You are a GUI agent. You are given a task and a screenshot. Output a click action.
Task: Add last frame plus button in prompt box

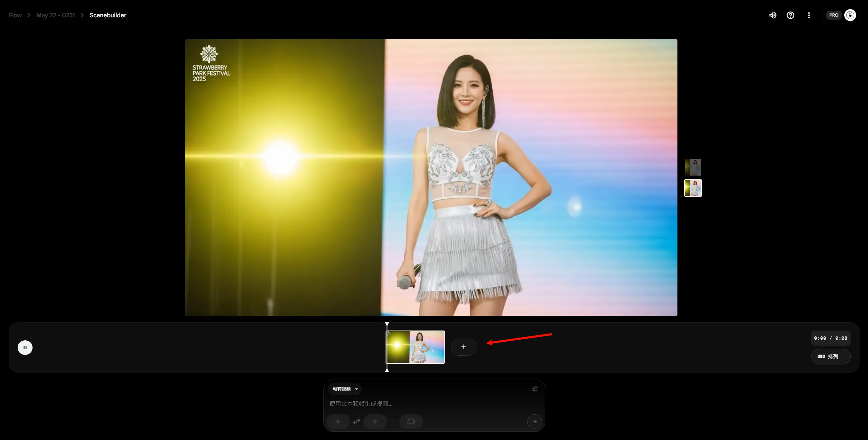coord(375,421)
